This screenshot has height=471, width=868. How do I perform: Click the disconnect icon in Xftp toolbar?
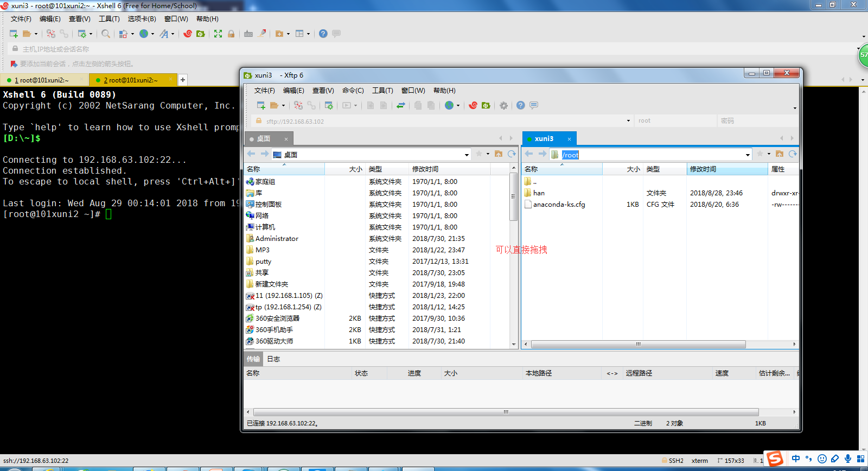tap(298, 105)
